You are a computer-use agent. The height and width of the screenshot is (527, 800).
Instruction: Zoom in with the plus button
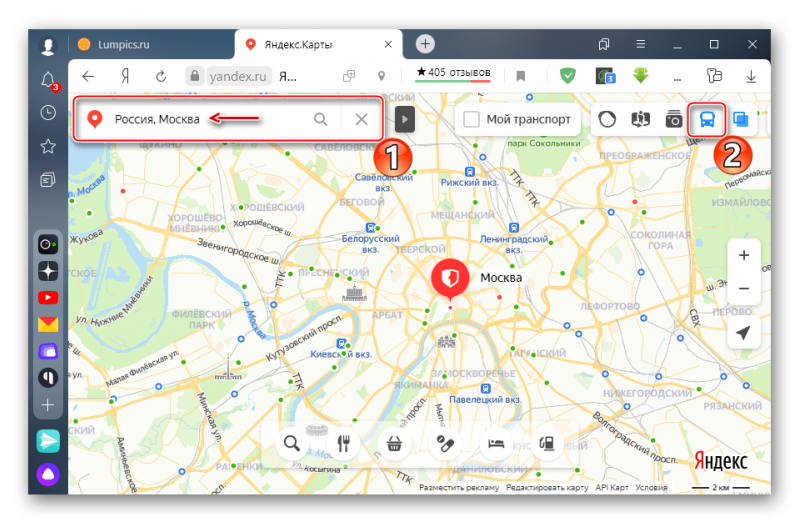pos(744,255)
